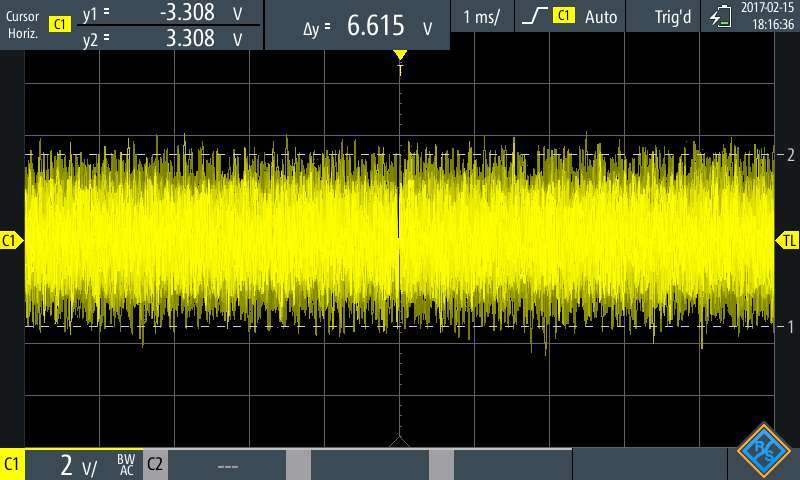Click the yellow trigger position marker at top
The width and height of the screenshot is (800, 480).
(x=400, y=55)
